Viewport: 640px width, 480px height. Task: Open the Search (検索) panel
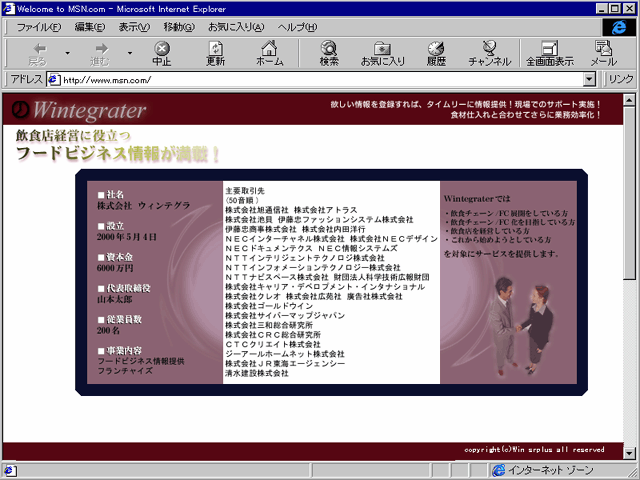[329, 53]
